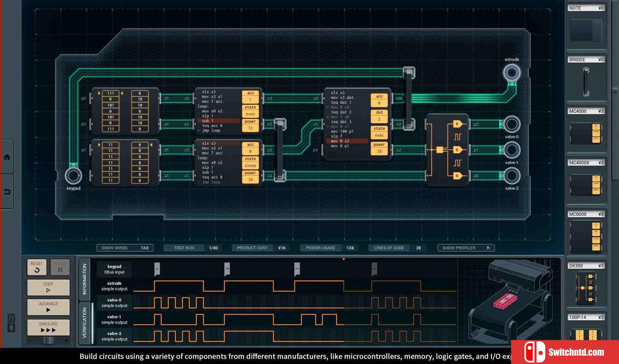Click the valve-0 signal row label

click(x=114, y=303)
